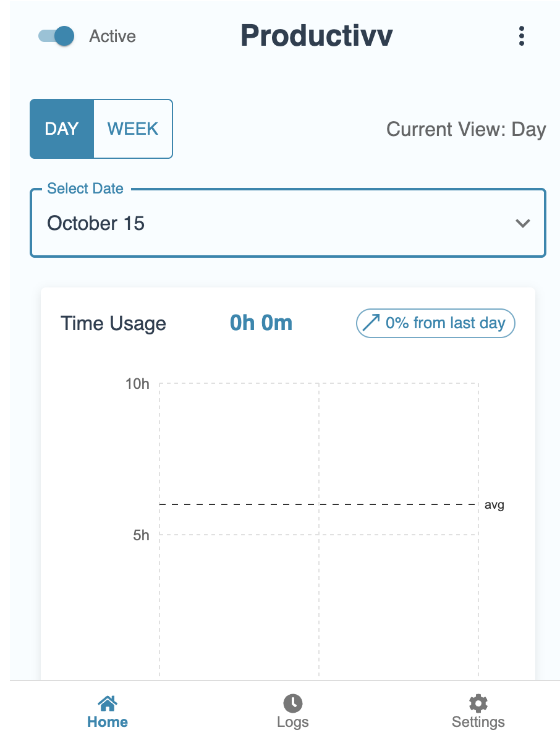Screen dimensions: 560x743
Task: Click the October 15 date value
Action: point(96,223)
